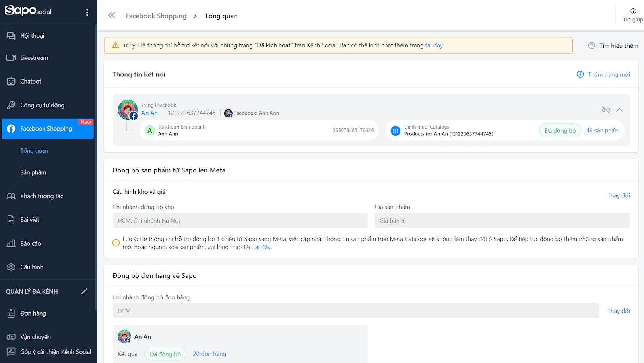Click the Chatbot icon in sidebar
This screenshot has width=644, height=363.
coord(11,81)
